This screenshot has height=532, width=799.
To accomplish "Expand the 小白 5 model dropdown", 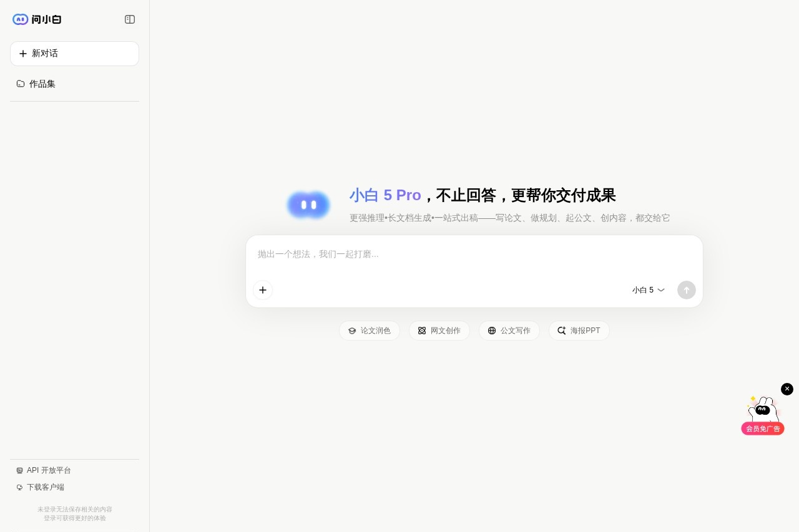I will click(649, 290).
